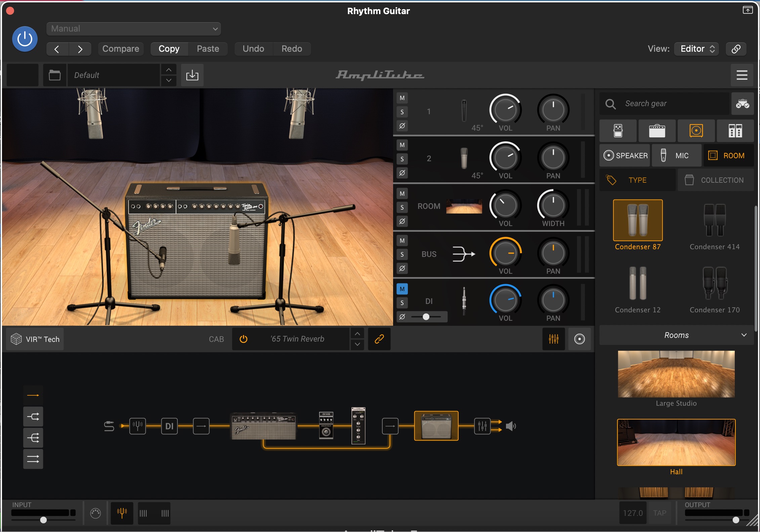Screen dimensions: 760x532
Task: Open the Manual preset dropdown
Action: [x=134, y=29]
